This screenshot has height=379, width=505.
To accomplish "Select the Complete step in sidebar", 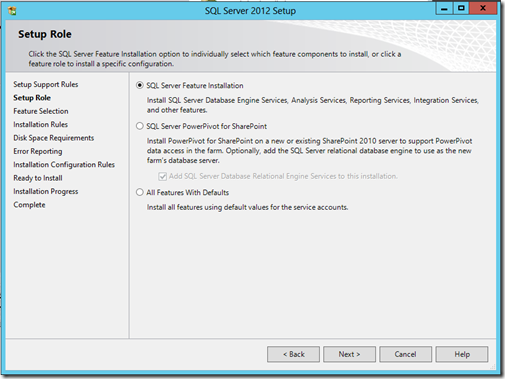I will click(x=29, y=205).
